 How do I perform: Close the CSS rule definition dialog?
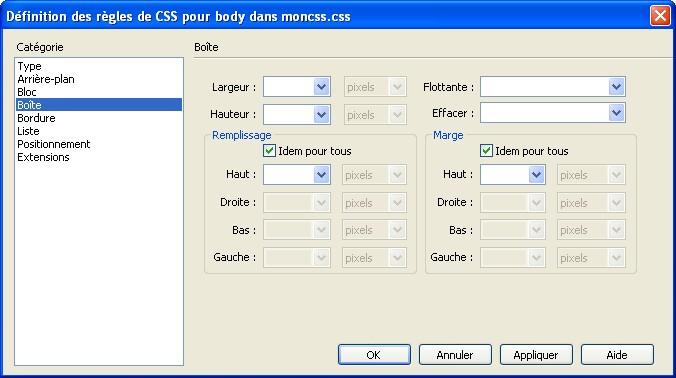coord(660,16)
